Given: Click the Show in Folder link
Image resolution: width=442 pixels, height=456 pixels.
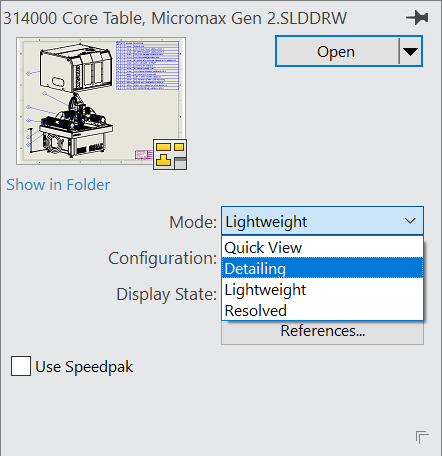Looking at the screenshot, I should [58, 185].
